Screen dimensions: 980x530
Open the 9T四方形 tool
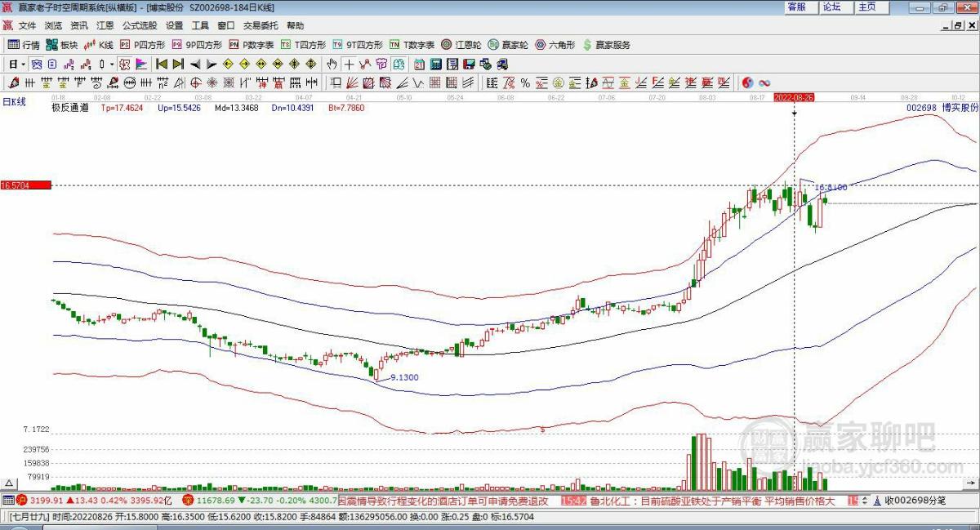pyautogui.click(x=358, y=45)
